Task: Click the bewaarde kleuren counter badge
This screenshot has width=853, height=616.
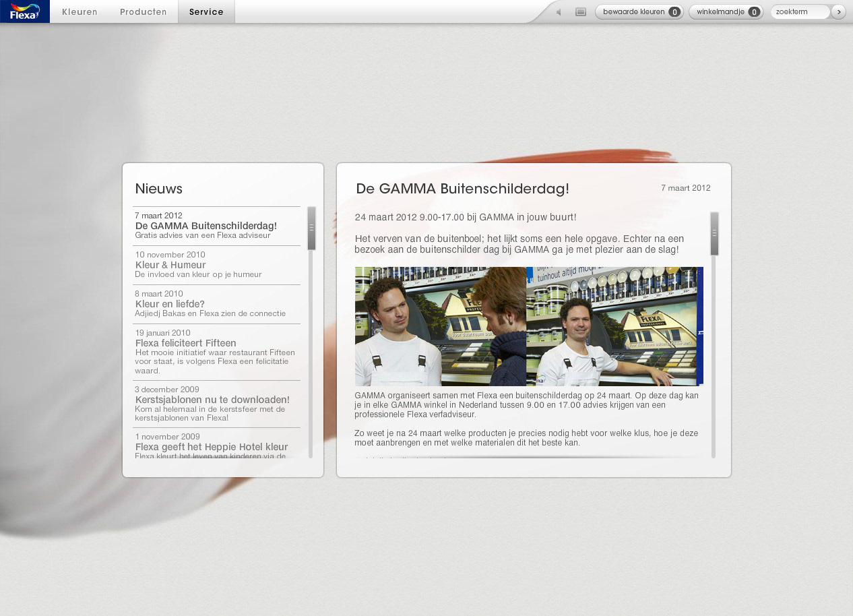Action: pyautogui.click(x=674, y=12)
